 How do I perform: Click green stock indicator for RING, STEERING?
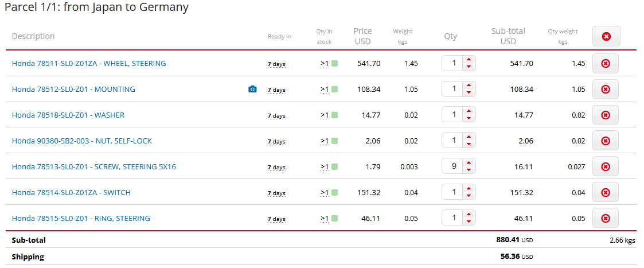[x=334, y=218]
